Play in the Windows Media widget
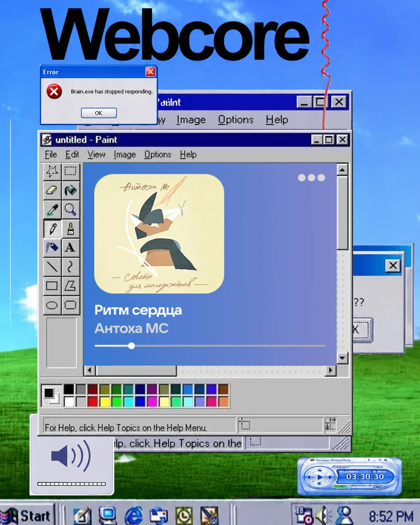 tap(320, 477)
